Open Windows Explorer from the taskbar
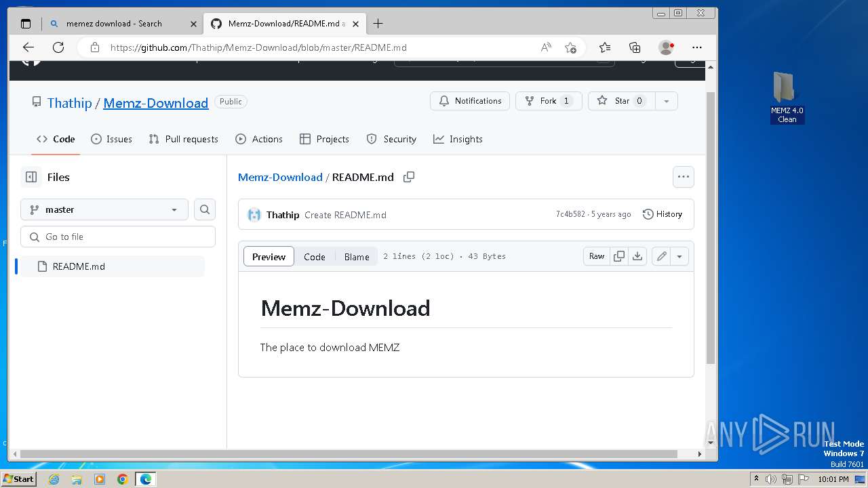The height and width of the screenshot is (488, 868). pyautogui.click(x=77, y=479)
